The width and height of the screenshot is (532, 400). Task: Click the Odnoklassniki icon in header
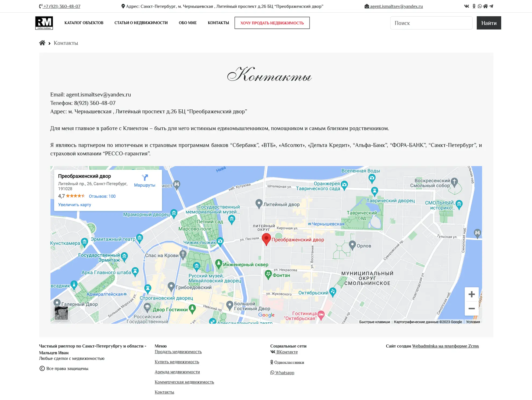(x=474, y=6)
